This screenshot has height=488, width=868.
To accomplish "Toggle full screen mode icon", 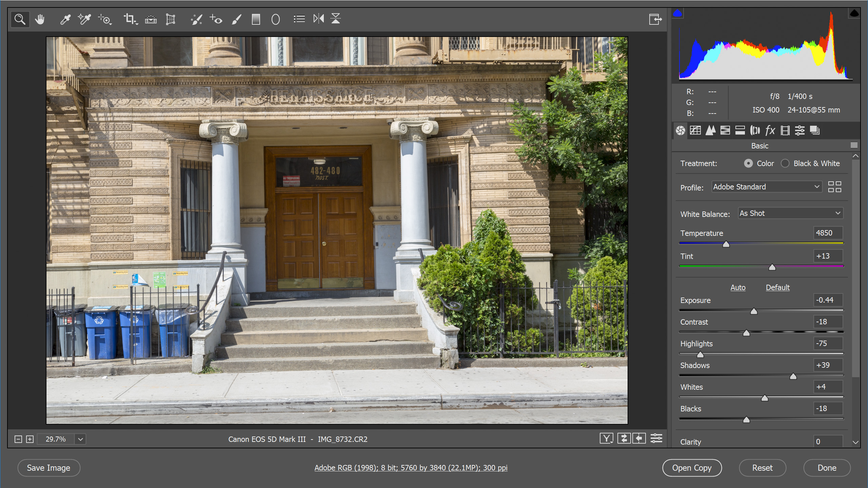I will point(655,19).
